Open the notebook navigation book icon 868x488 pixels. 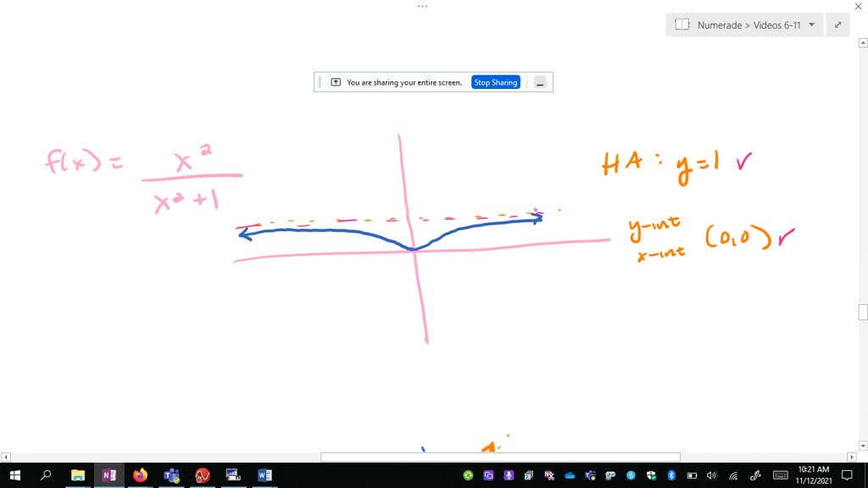click(x=682, y=25)
